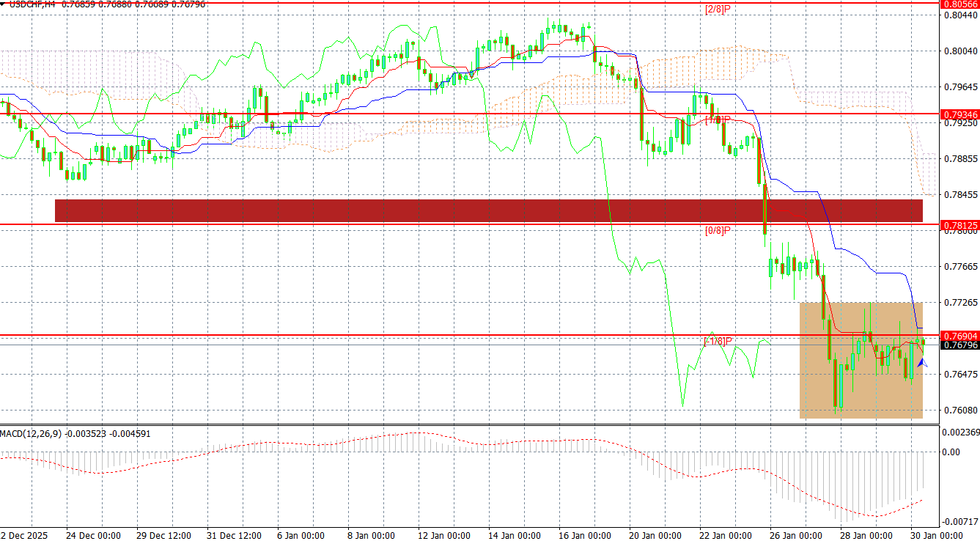Click the 0.002369 MACD scale value

pyautogui.click(x=961, y=432)
